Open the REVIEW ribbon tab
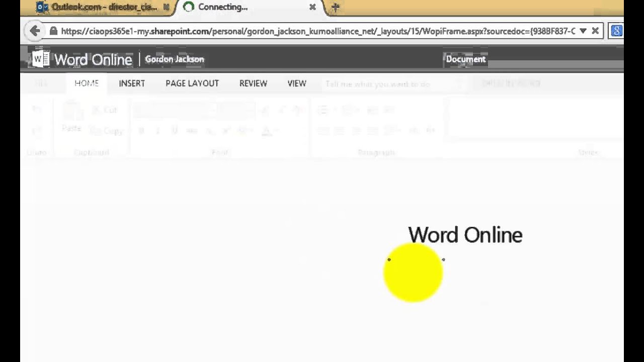 (x=253, y=83)
